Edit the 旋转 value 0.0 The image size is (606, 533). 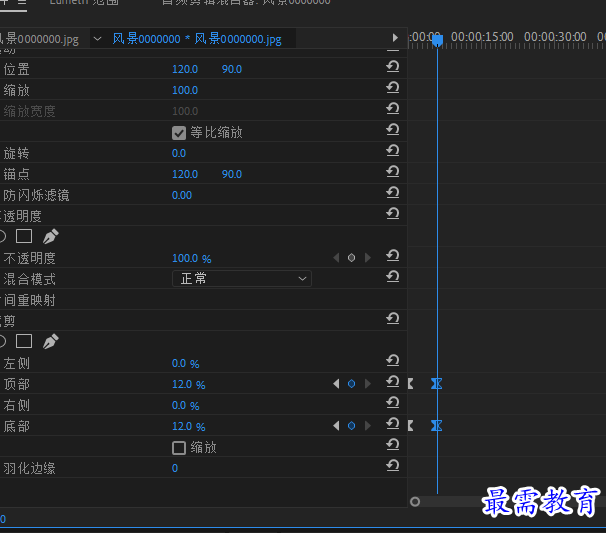pyautogui.click(x=179, y=153)
